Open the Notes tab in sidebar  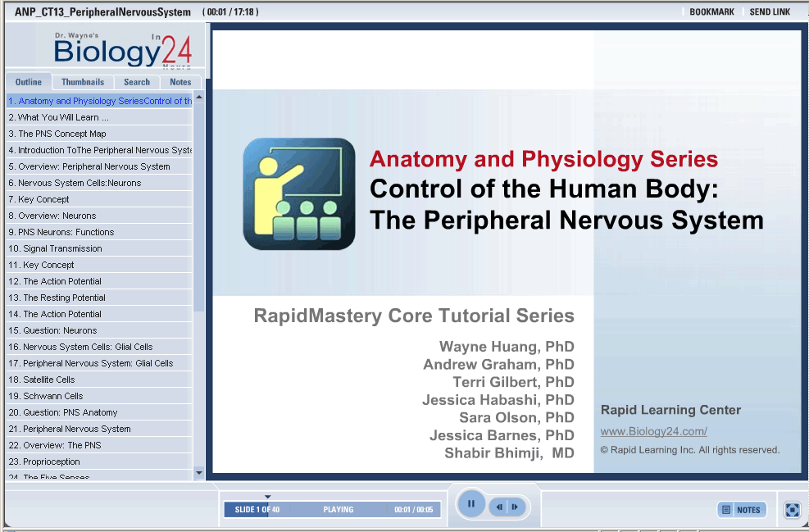click(x=180, y=82)
